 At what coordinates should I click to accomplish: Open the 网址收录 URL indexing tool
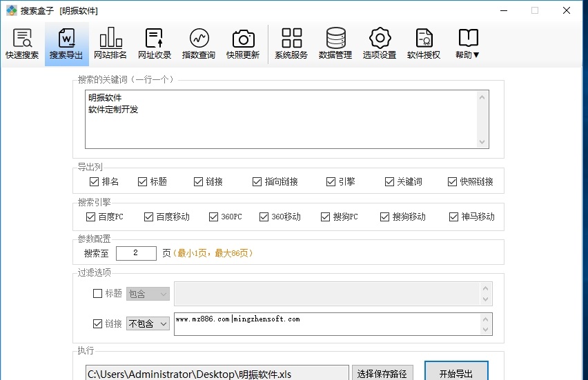click(155, 44)
